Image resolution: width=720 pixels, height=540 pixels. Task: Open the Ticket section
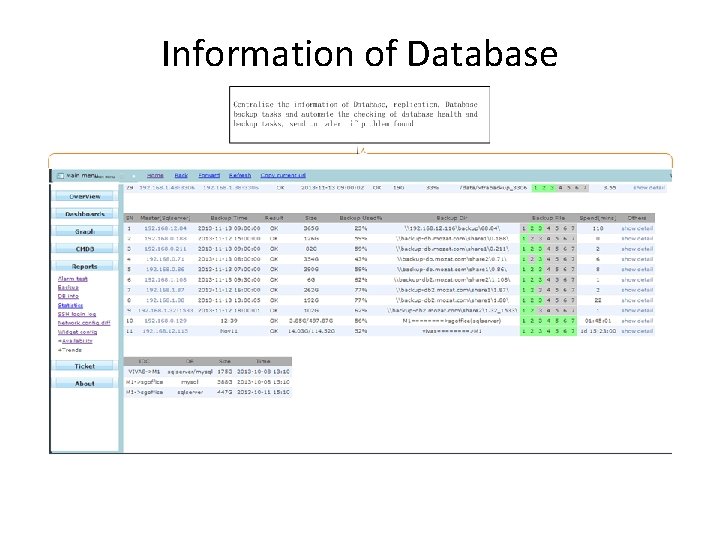coord(84,366)
